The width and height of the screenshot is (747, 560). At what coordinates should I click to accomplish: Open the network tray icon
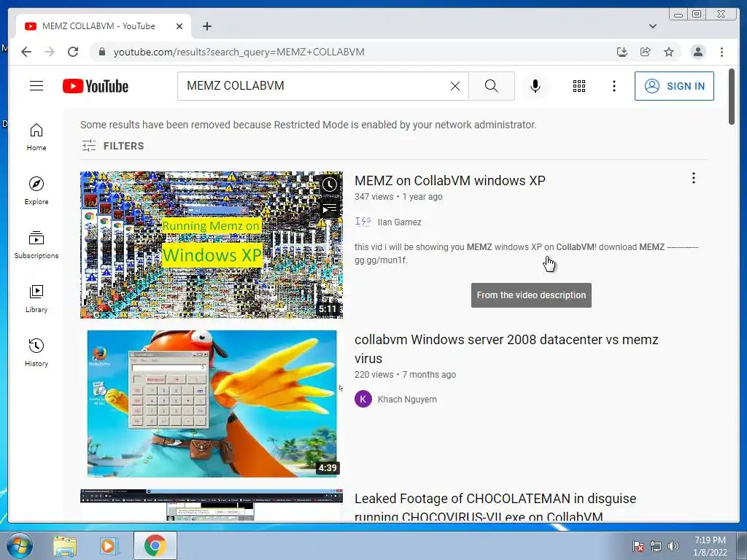click(x=656, y=546)
